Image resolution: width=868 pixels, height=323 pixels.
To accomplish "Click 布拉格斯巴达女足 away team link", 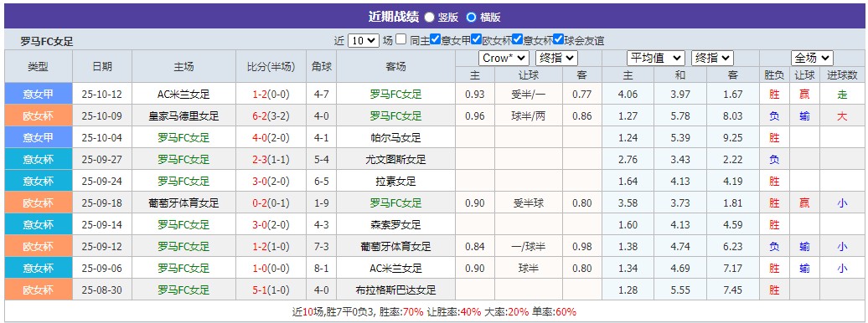I will [x=395, y=290].
